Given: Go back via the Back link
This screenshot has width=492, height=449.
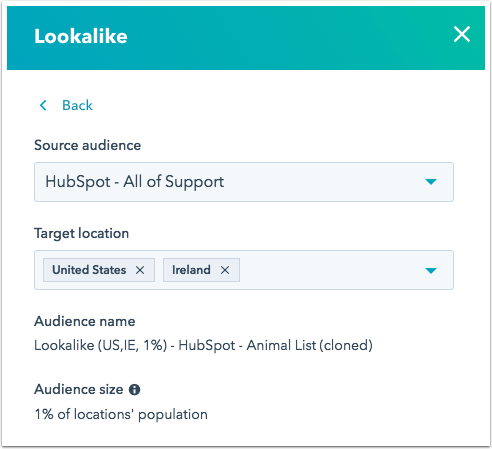Looking at the screenshot, I should pos(77,105).
